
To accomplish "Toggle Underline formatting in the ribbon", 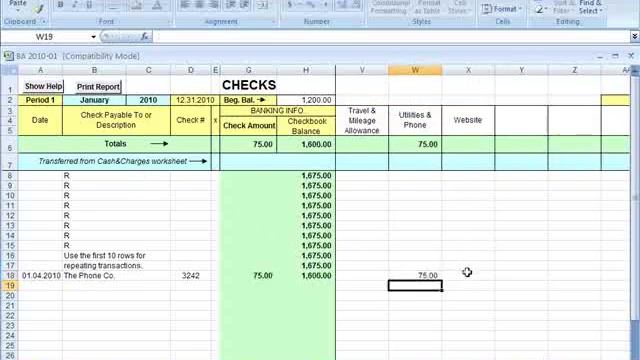I will click(x=89, y=5).
